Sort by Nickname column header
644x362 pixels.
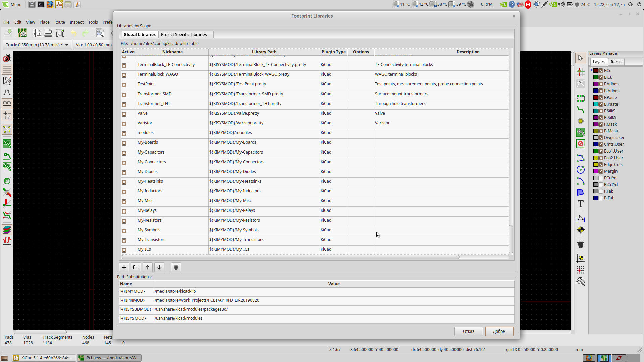tap(172, 52)
